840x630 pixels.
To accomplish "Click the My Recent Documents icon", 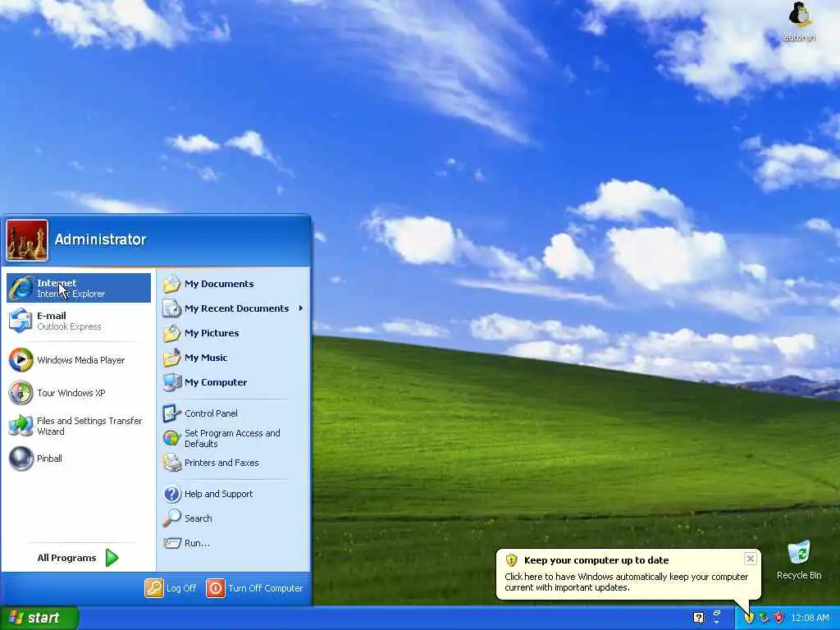I will 172,308.
